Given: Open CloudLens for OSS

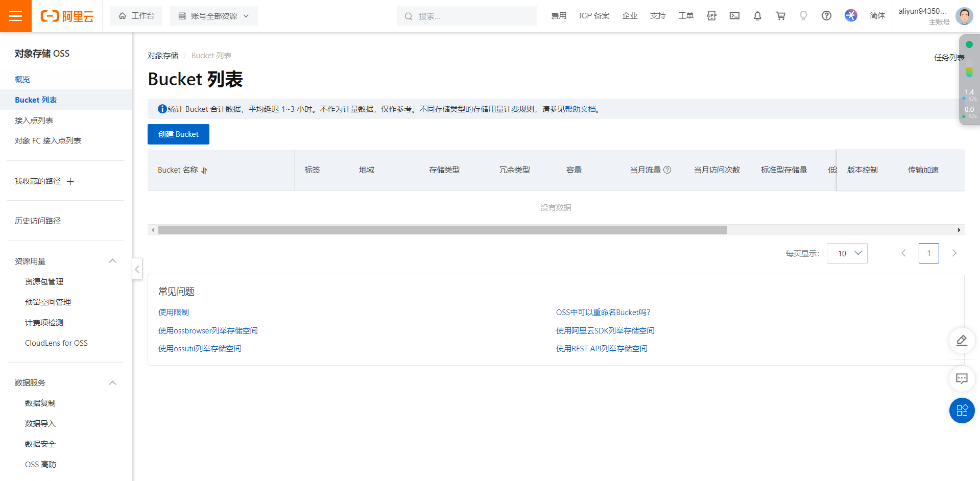Looking at the screenshot, I should pos(56,343).
